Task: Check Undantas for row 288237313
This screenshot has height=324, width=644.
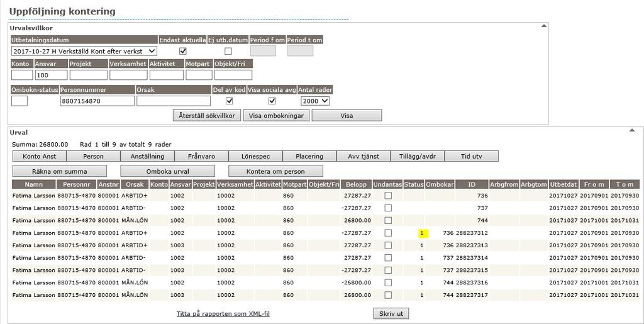Action: [387, 245]
